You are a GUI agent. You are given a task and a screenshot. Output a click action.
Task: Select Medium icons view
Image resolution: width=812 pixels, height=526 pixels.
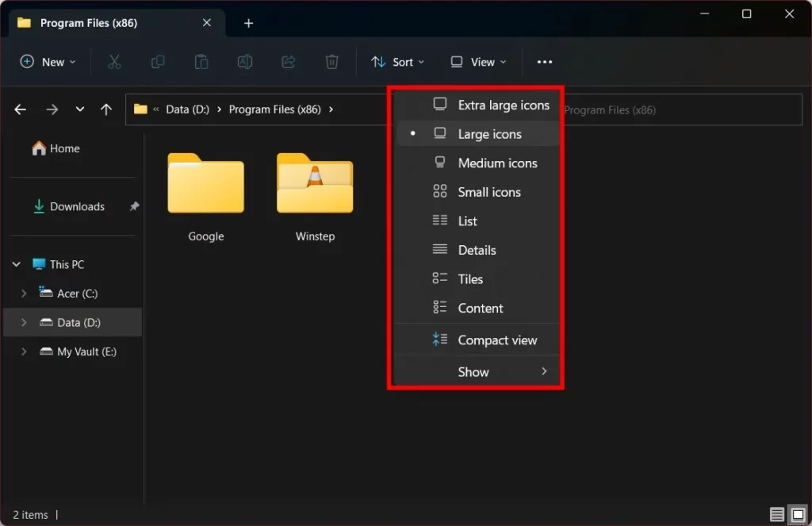coord(478,163)
